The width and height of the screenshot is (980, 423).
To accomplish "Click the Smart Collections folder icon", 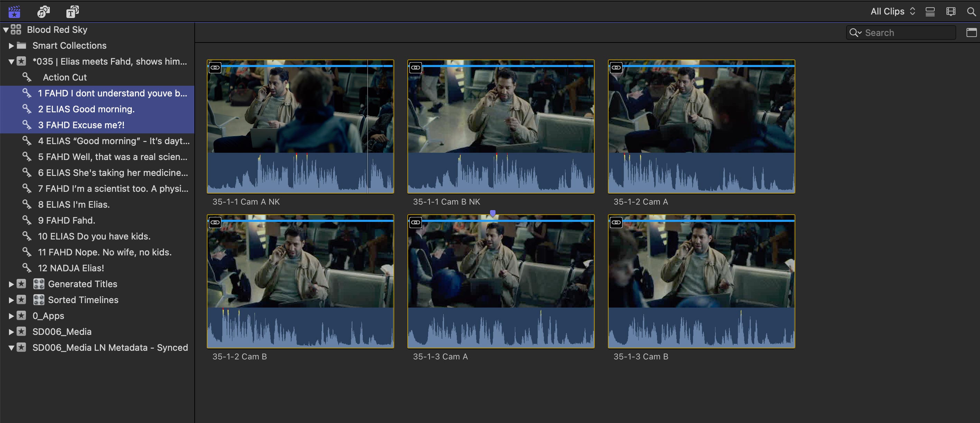I will (x=22, y=46).
